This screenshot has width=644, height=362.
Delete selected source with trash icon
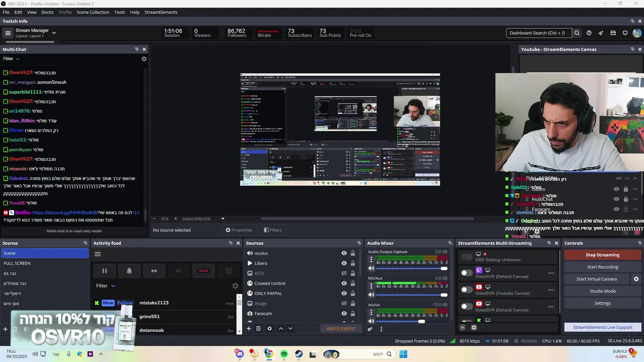258,328
